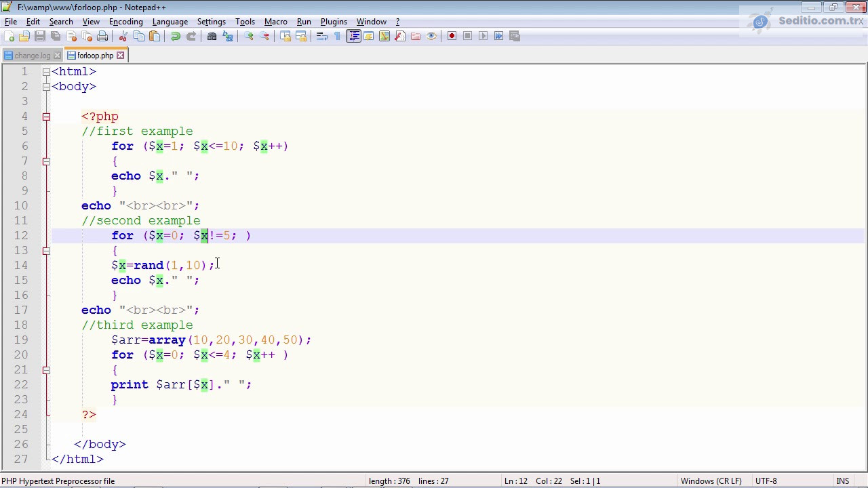Start macro recording with the record icon
The height and width of the screenshot is (488, 868).
click(x=452, y=36)
